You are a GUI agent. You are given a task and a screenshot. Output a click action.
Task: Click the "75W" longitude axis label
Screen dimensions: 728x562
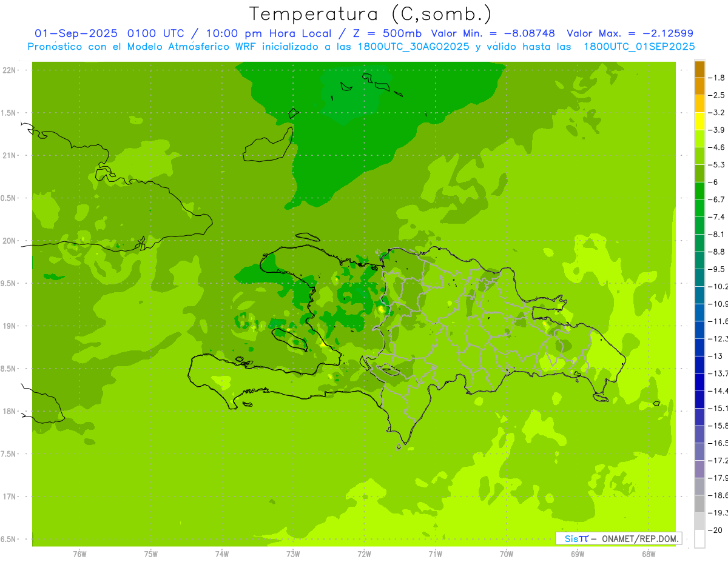151,555
